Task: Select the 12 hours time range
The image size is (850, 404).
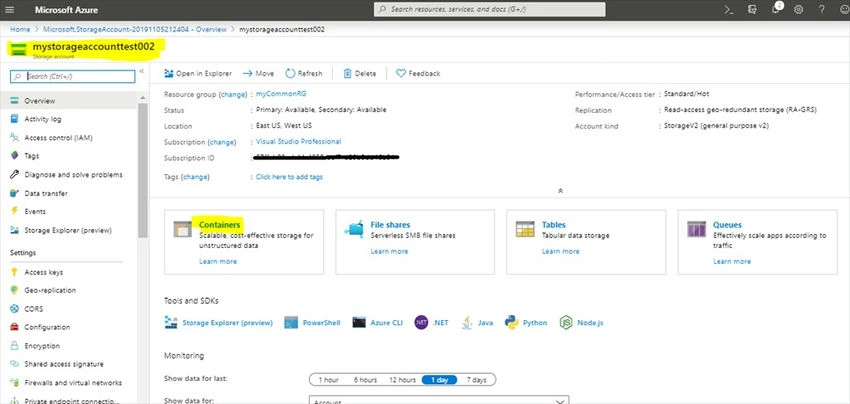Action: pos(402,380)
